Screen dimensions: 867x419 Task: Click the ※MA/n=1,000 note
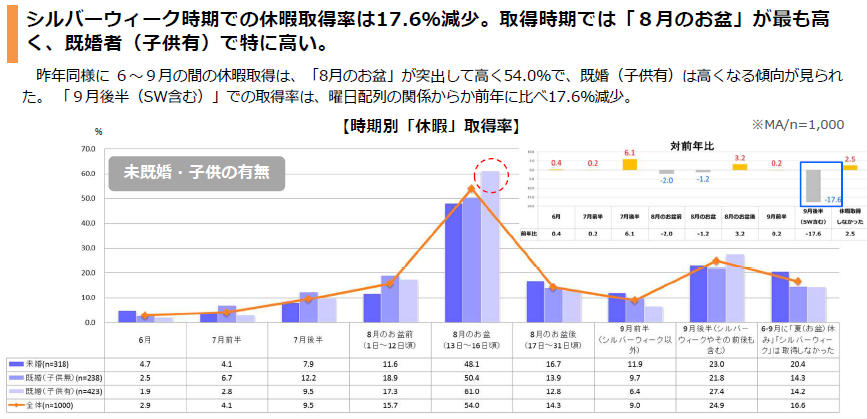pyautogui.click(x=797, y=125)
